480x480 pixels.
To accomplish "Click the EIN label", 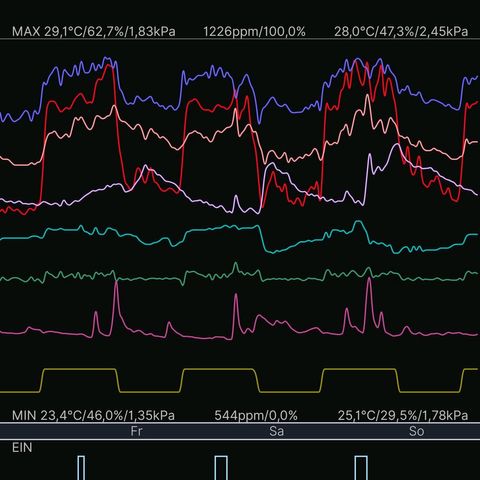I will tap(22, 447).
